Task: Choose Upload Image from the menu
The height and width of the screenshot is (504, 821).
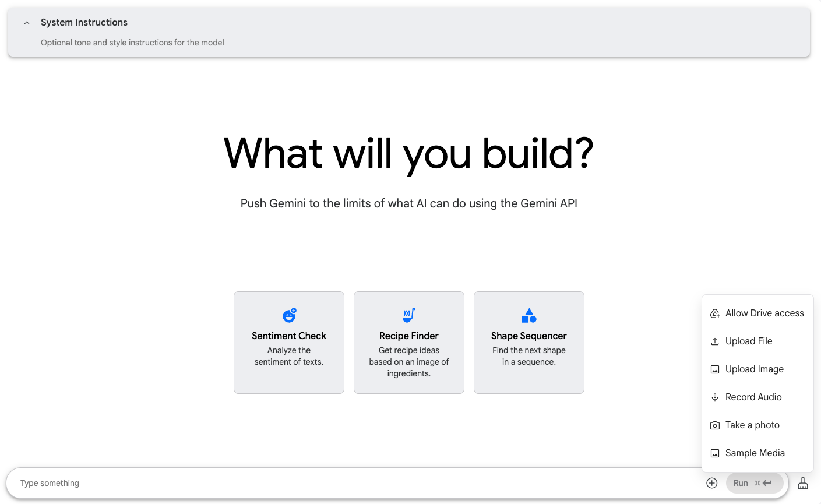Action: click(757, 369)
